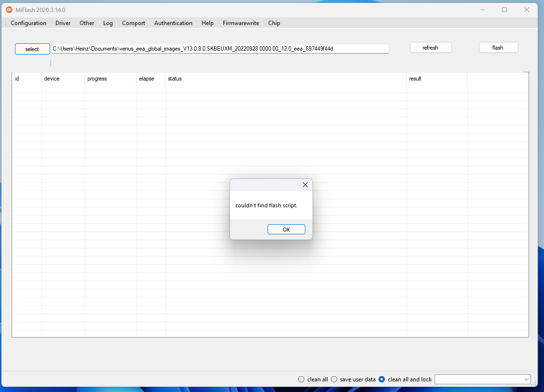Open the Comport menu
Image resolution: width=544 pixels, height=392 pixels.
134,23
